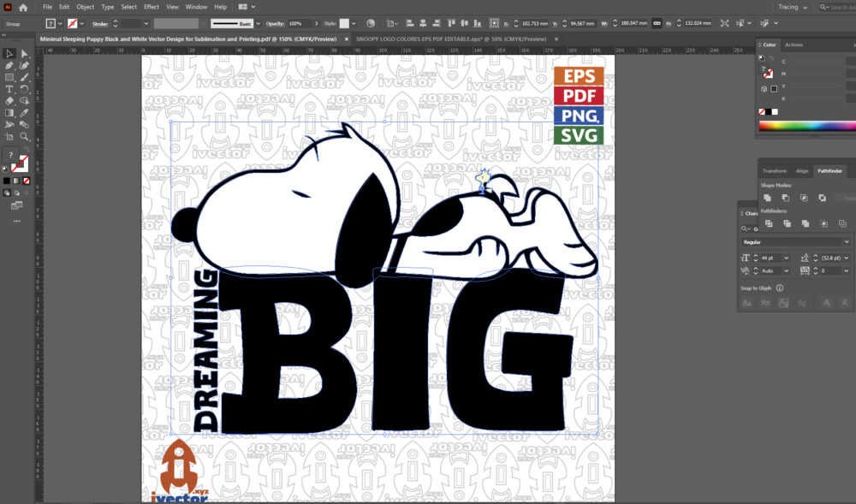
Task: Switch to the Align panel tab
Action: pos(801,171)
